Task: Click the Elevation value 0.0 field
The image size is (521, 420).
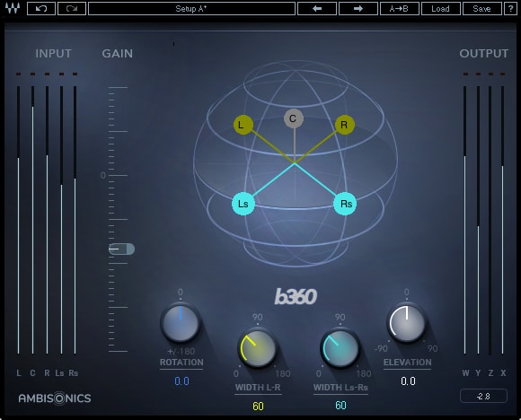Action: coord(408,381)
